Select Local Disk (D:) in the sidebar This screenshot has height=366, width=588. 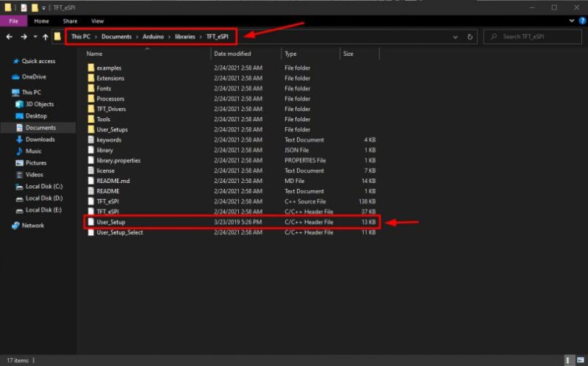point(43,198)
